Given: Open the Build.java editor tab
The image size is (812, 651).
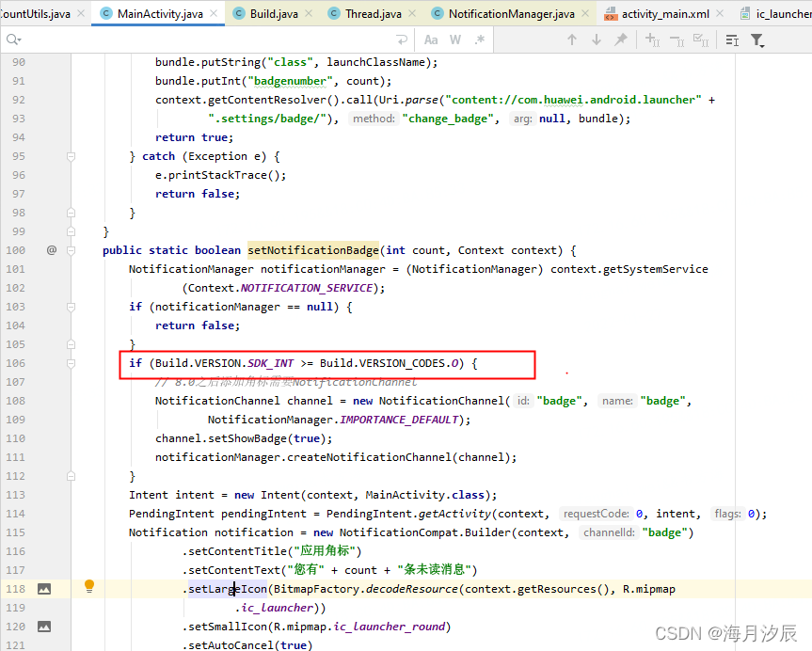Looking at the screenshot, I should pos(274,14).
